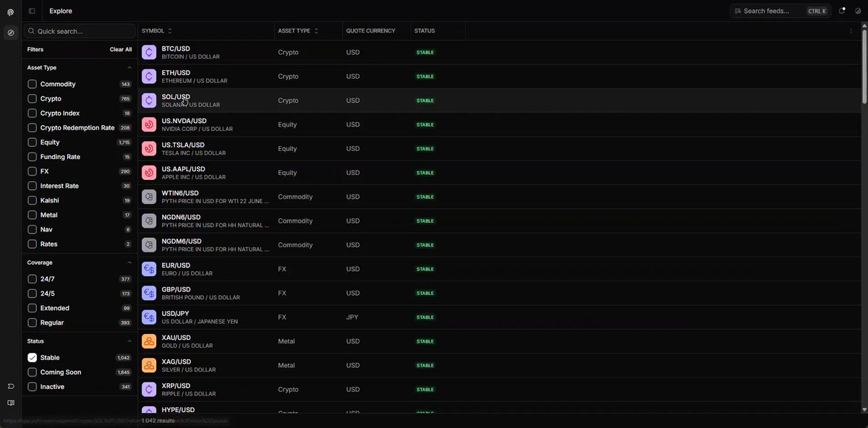Image resolution: width=868 pixels, height=428 pixels.
Task: Click the US.NVDA/USD equity icon
Action: coord(149,124)
